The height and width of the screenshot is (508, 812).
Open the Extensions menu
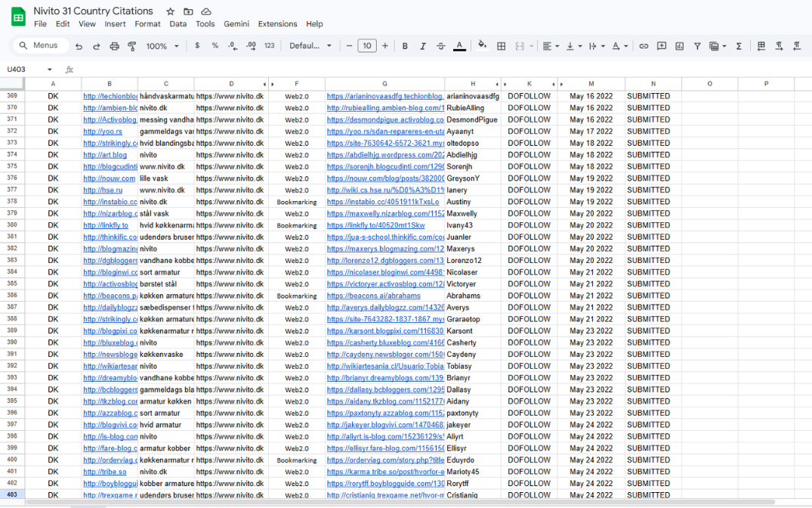point(277,24)
